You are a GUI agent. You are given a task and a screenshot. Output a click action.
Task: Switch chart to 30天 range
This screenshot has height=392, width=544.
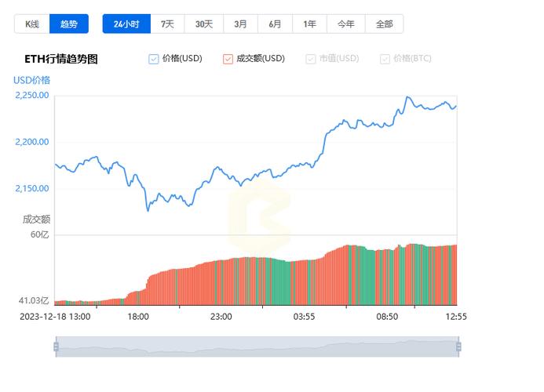(204, 24)
